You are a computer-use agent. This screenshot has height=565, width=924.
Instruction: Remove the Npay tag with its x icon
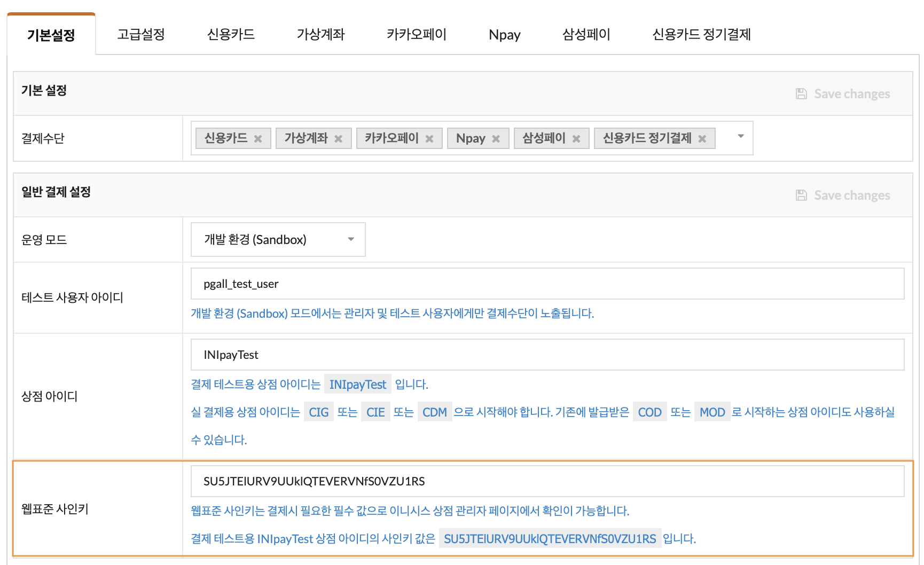point(496,139)
